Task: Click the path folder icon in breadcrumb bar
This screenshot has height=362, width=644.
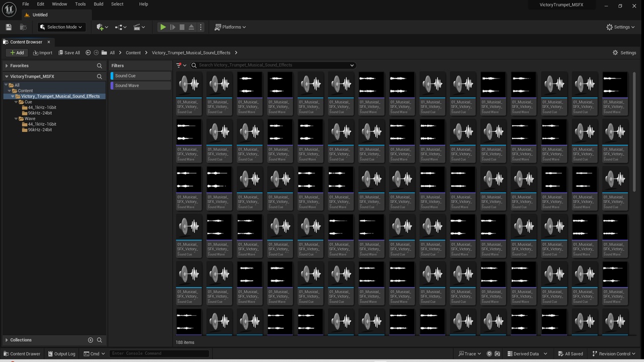Action: 104,53
